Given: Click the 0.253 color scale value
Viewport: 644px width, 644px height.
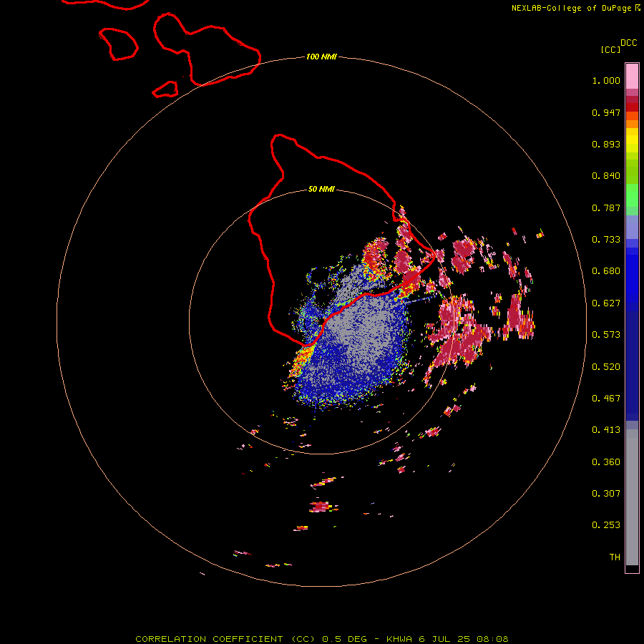Looking at the screenshot, I should click(x=606, y=525).
